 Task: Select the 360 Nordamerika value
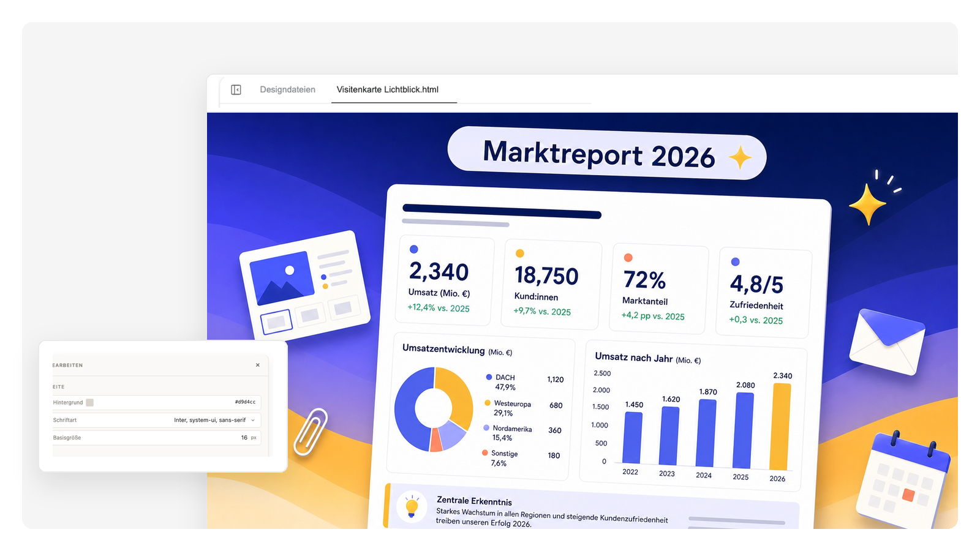pos(555,430)
